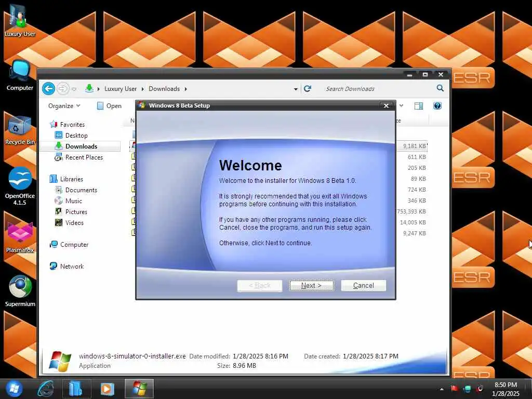Close the Windows 8 Beta Setup dialog
The height and width of the screenshot is (399, 532).
tap(386, 105)
